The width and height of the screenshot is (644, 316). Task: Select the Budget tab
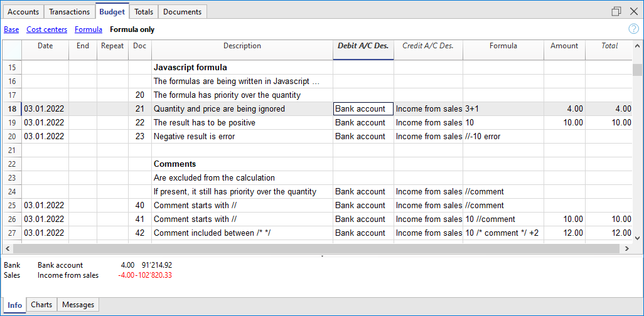(112, 11)
